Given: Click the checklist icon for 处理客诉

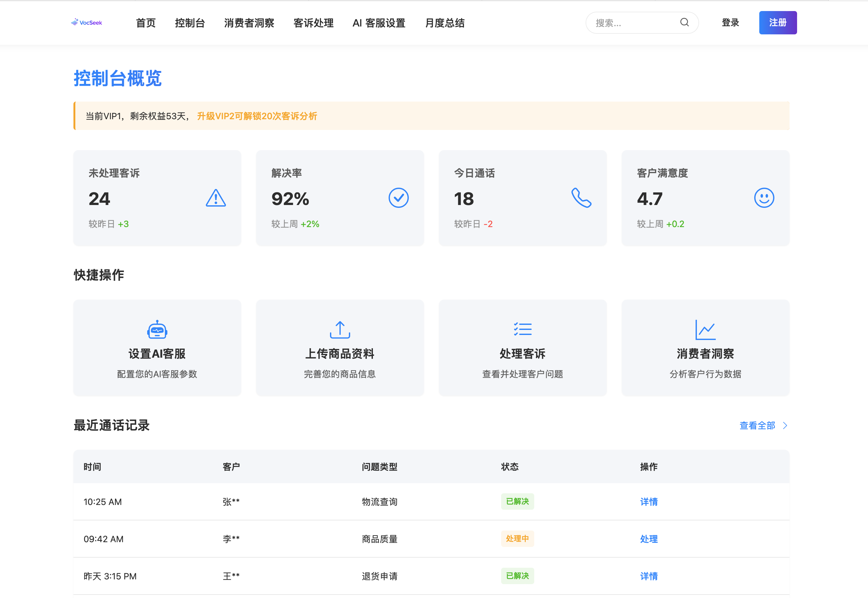Looking at the screenshot, I should [x=522, y=329].
